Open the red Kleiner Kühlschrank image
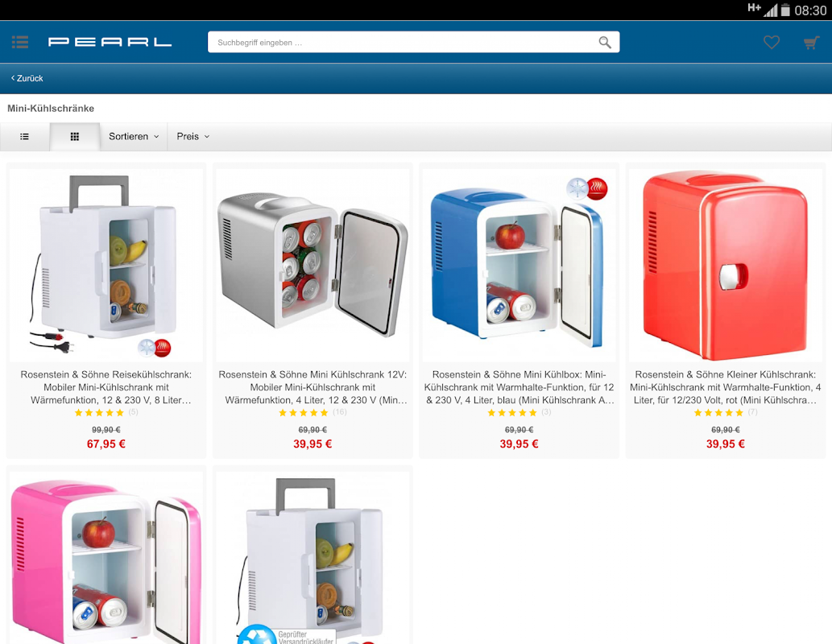 click(726, 265)
